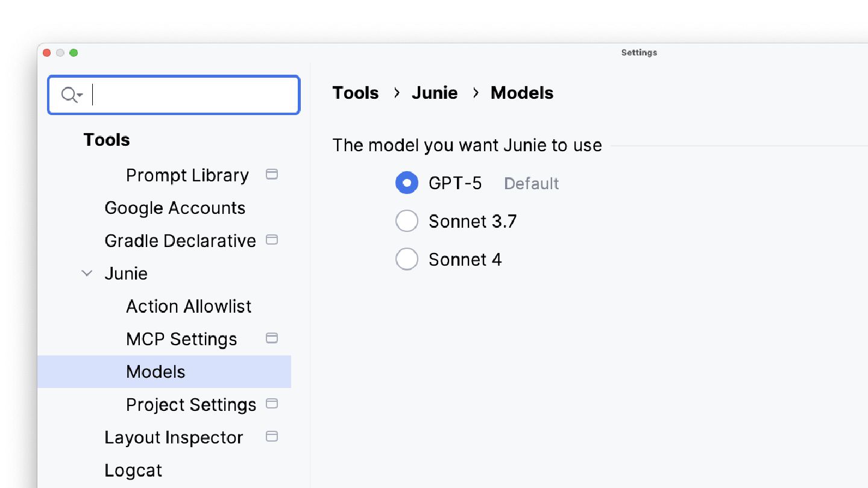
Task: Open Project Settings under Junie
Action: click(191, 405)
